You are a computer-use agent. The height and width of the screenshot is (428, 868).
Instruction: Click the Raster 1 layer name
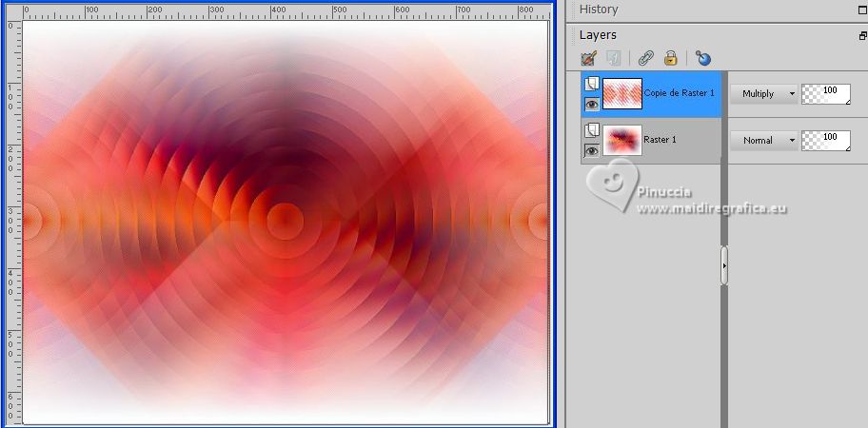(660, 140)
